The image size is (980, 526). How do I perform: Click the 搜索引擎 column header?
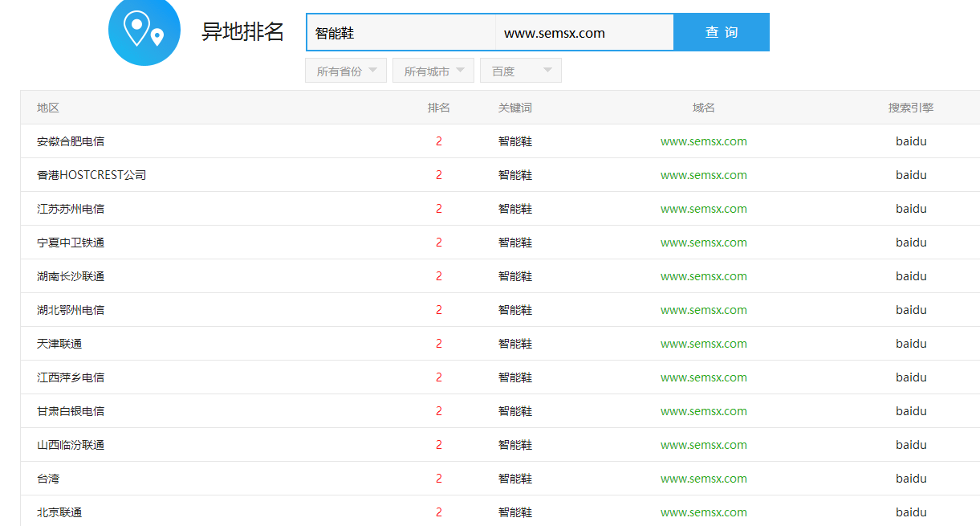[911, 108]
